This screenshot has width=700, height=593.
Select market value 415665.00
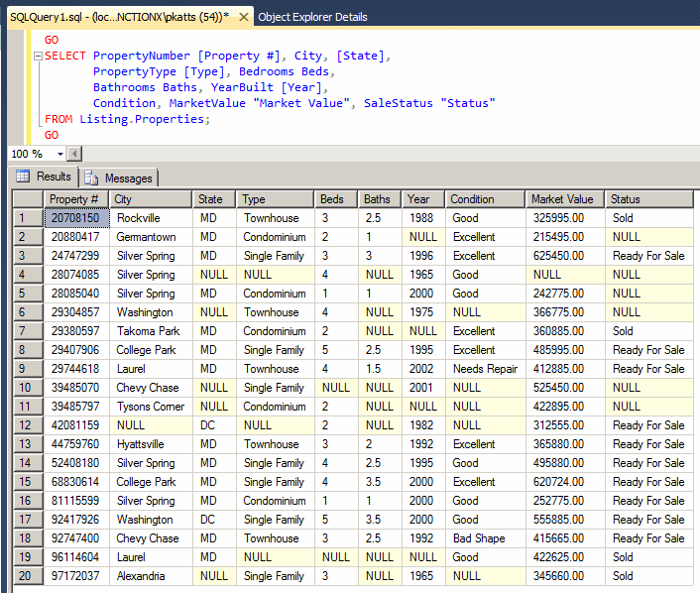[x=565, y=538]
